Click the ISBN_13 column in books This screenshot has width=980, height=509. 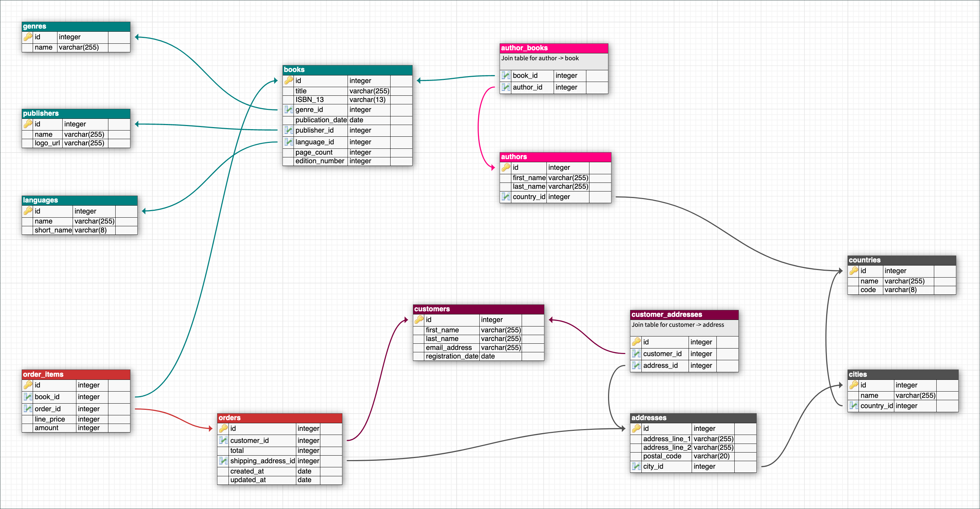pos(347,100)
